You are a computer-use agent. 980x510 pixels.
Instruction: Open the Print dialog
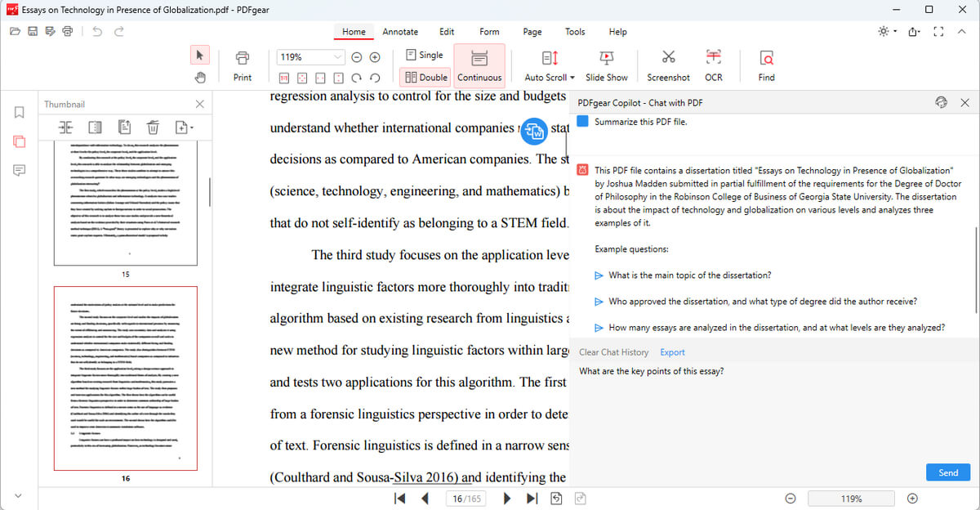tap(242, 64)
